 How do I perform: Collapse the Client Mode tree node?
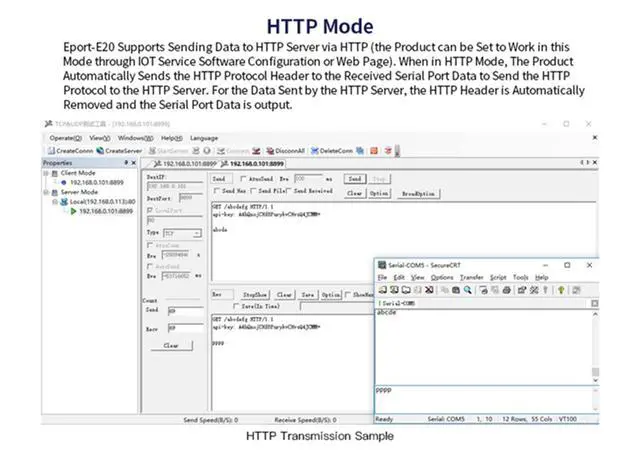pyautogui.click(x=46, y=173)
